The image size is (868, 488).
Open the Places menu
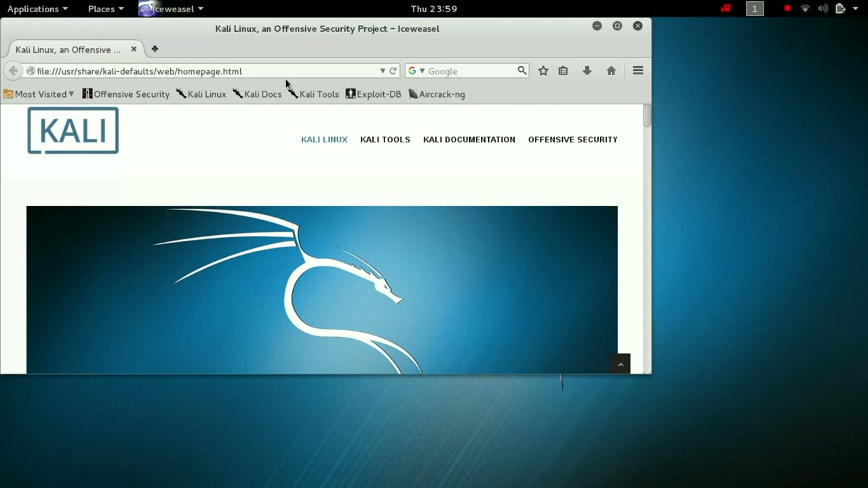pos(106,9)
